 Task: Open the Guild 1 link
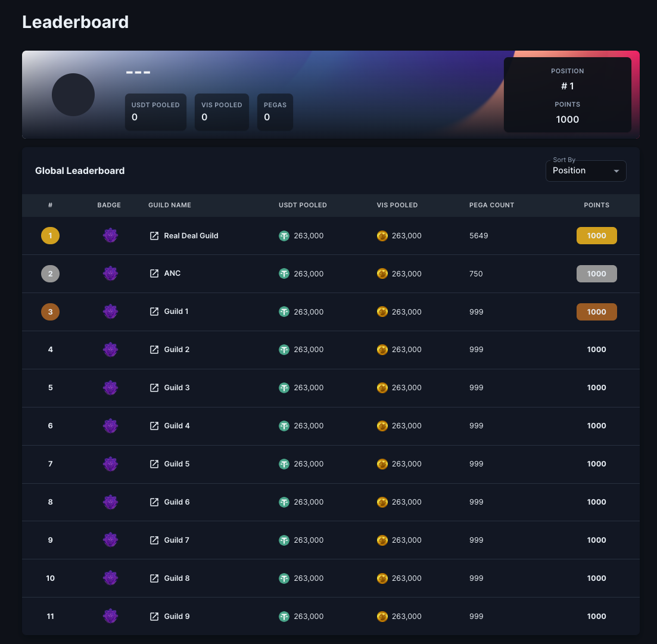coord(176,312)
